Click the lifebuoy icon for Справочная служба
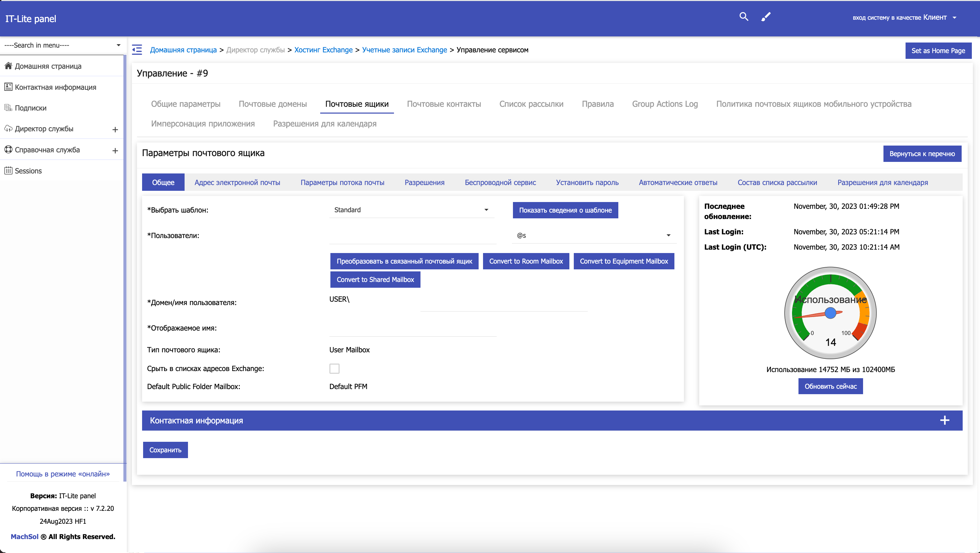The image size is (980, 553). [8, 150]
